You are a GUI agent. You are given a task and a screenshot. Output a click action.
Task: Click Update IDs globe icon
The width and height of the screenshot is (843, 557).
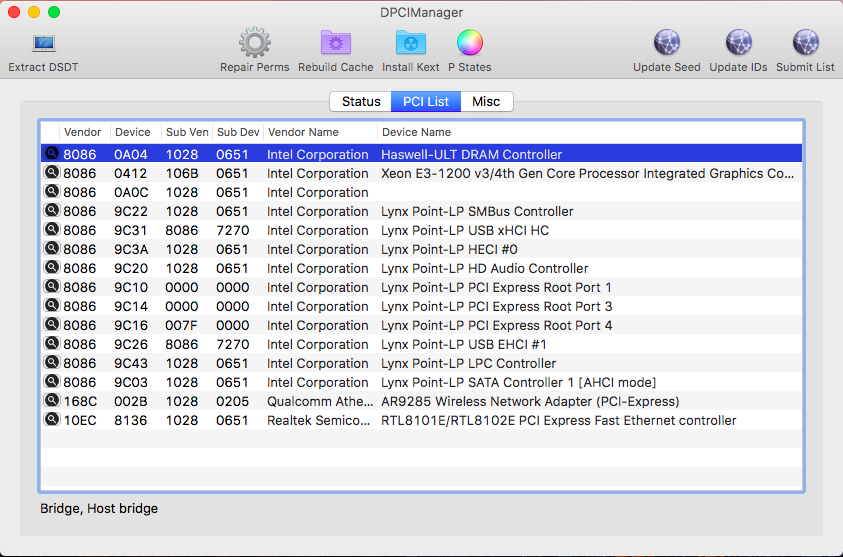click(738, 43)
